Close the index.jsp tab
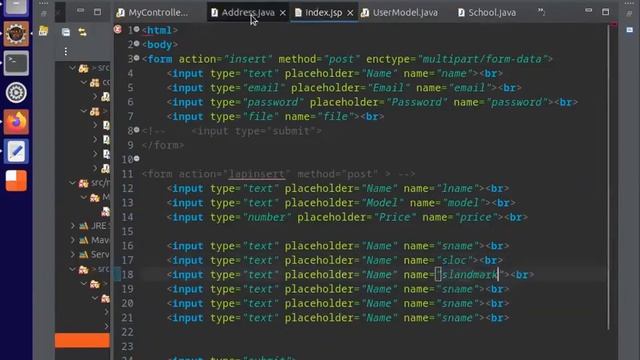 (350, 13)
